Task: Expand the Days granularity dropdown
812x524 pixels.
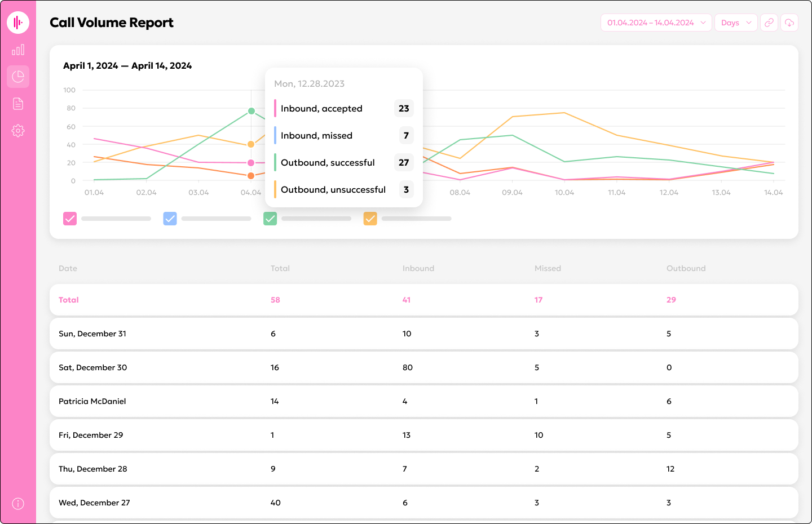Action: pyautogui.click(x=735, y=23)
